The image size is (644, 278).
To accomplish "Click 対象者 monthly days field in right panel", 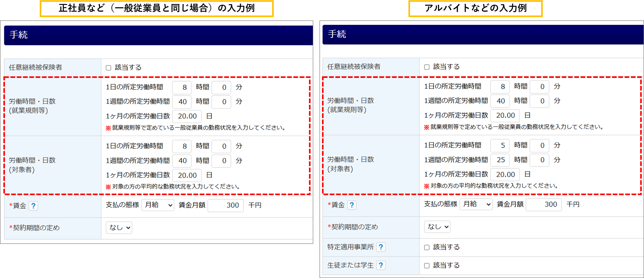I will tap(505, 174).
